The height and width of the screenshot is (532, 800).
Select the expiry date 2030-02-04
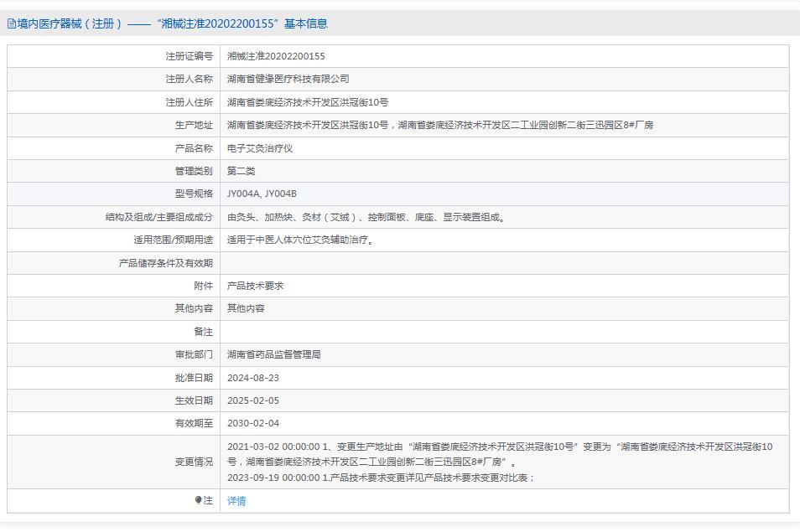pyautogui.click(x=258, y=423)
